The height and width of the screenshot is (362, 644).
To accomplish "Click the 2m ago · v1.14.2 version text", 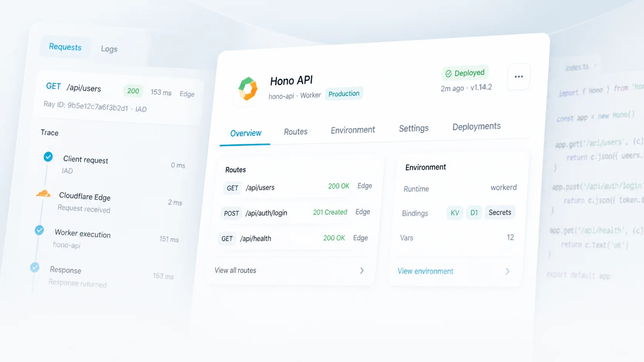I will 466,88.
